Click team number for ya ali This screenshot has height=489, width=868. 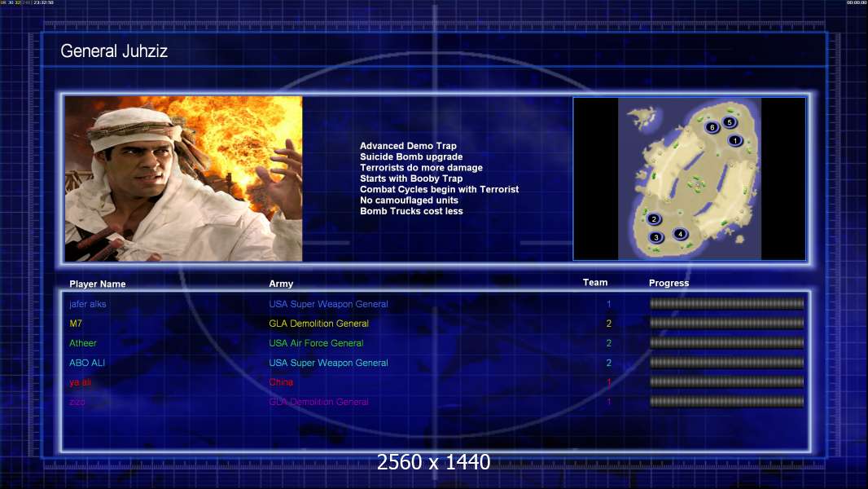[609, 382]
